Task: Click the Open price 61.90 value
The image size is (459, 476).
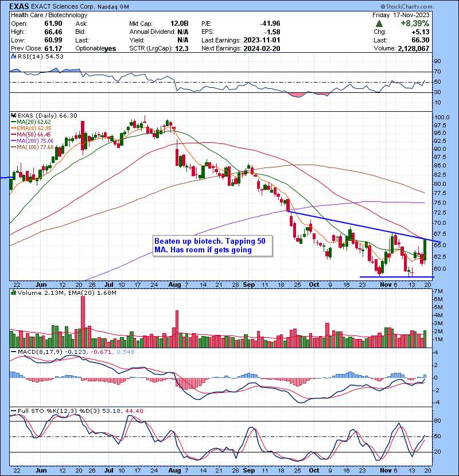Action: tap(53, 24)
